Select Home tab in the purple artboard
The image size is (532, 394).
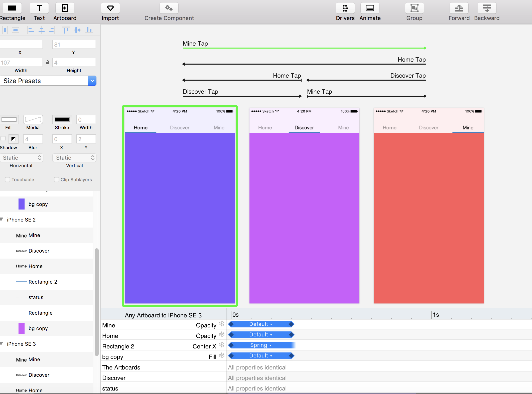[x=265, y=128]
